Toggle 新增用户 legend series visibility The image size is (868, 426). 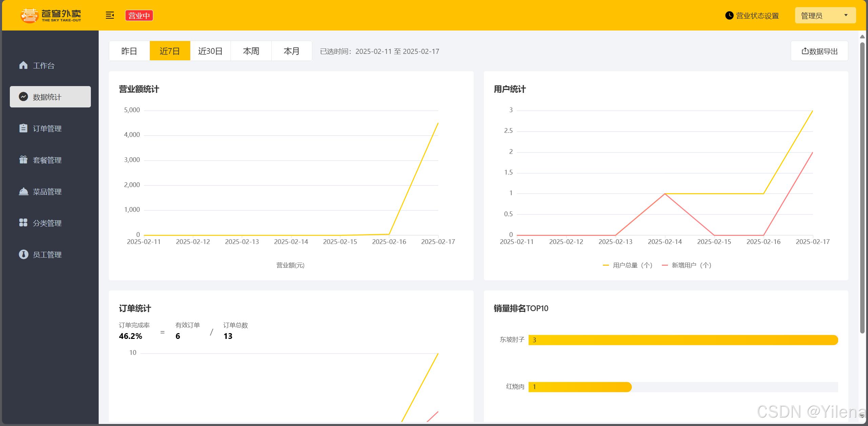pos(687,265)
